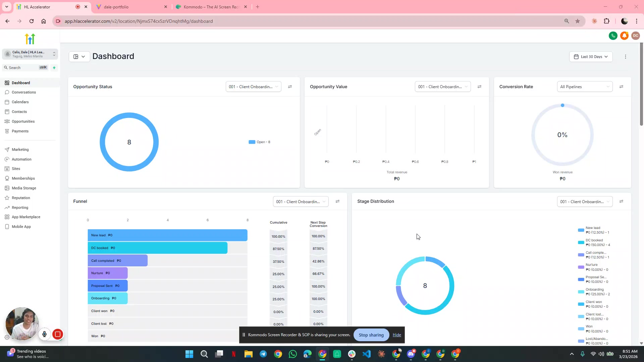Stop recording with the red square button

tap(58, 334)
